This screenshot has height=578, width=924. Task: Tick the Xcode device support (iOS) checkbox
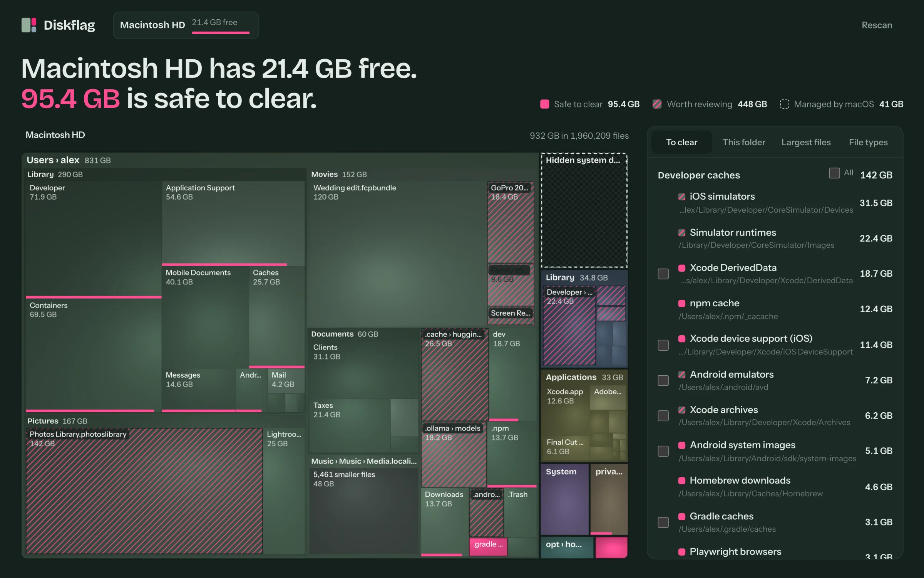(x=663, y=345)
